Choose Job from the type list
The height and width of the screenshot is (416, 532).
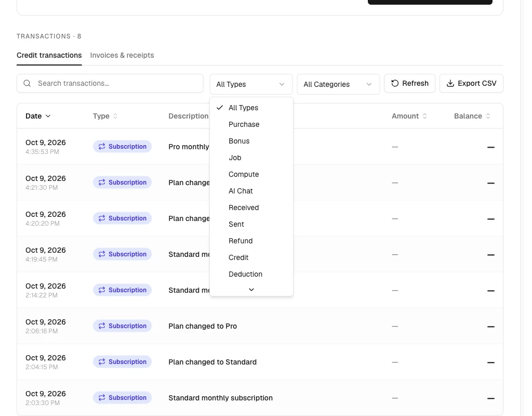(x=251, y=158)
